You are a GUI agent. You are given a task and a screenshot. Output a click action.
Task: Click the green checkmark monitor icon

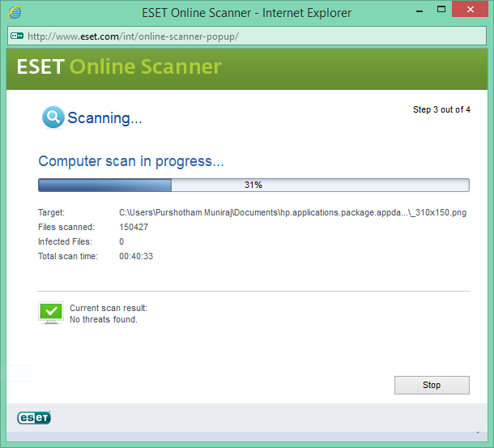coord(51,313)
